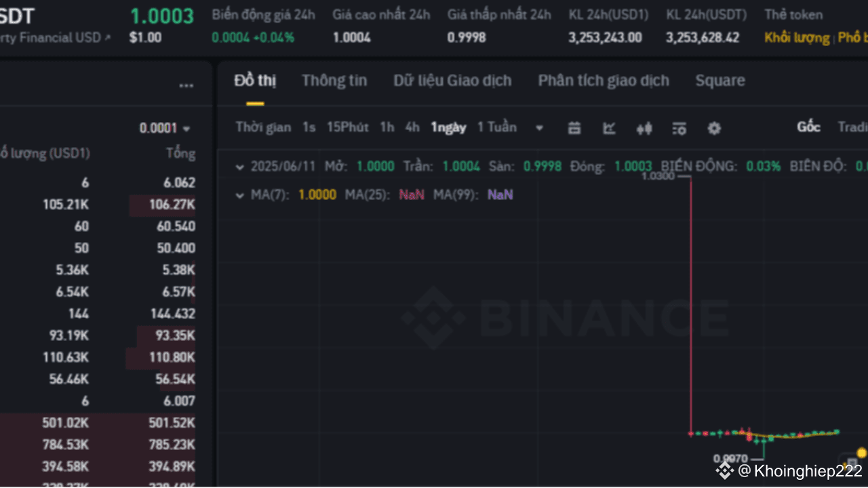Viewport: 868px width, 488px height.
Task: Select the 1 Tuần time interval
Action: [497, 127]
